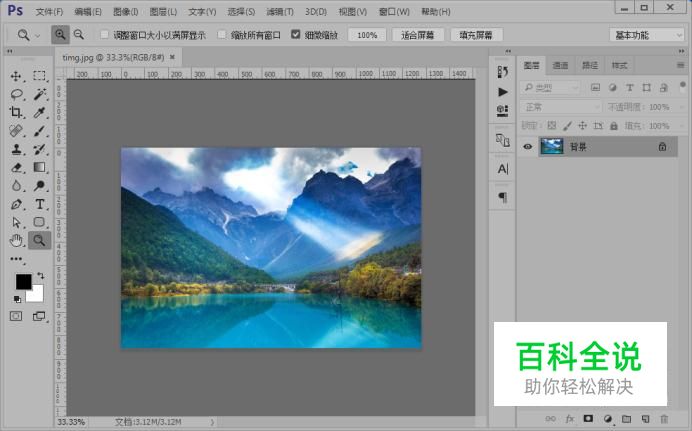Select the Rectangular Marquee tool

tap(39, 76)
